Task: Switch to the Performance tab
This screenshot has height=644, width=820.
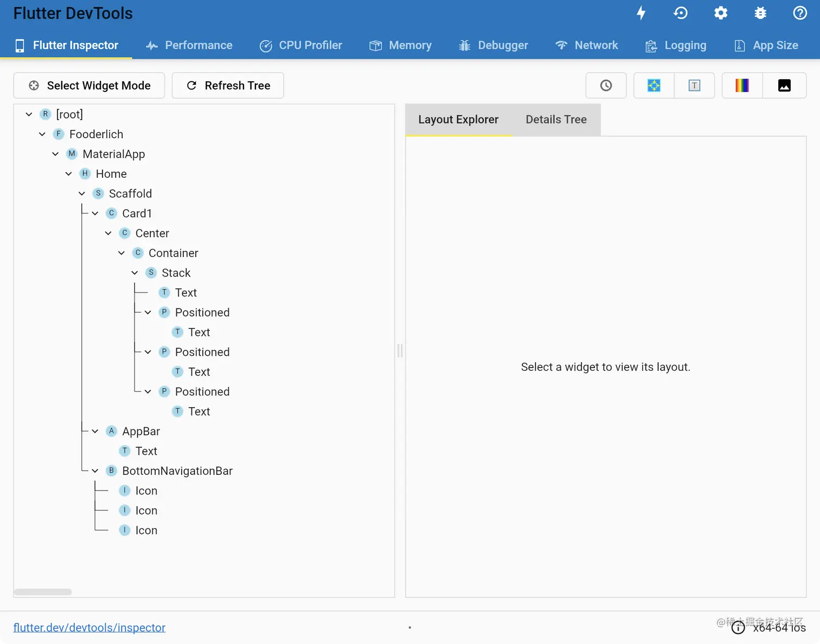Action: [189, 46]
